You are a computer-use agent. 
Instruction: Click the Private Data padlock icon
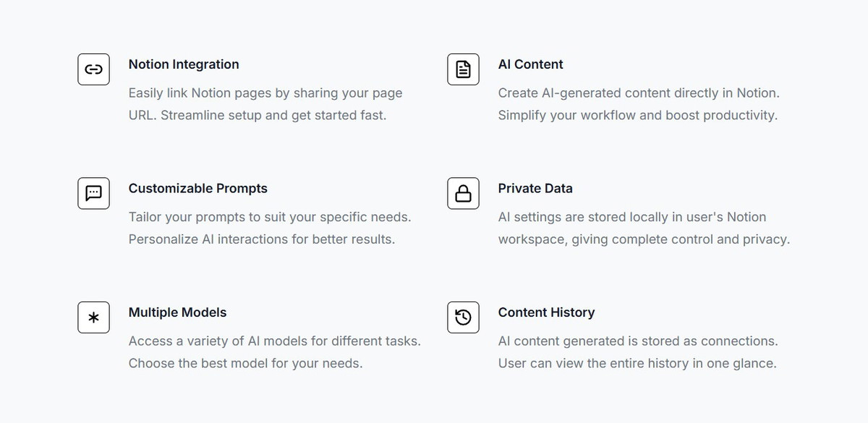coord(463,193)
